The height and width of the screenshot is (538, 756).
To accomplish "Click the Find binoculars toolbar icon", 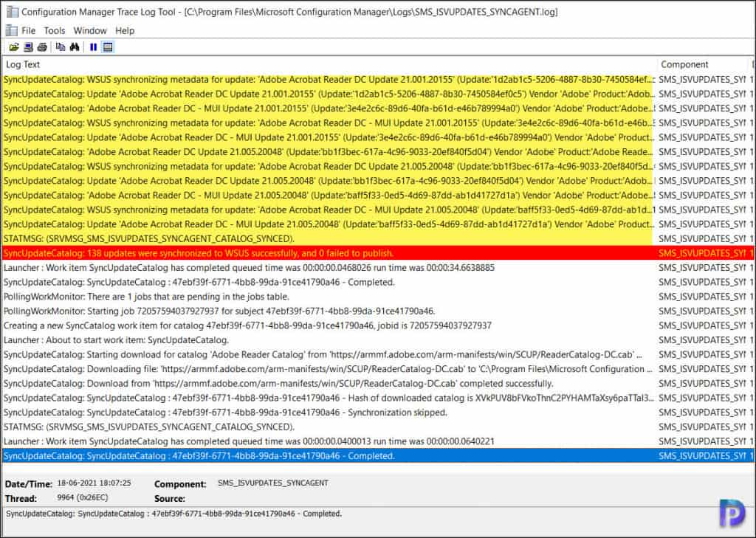I will click(75, 46).
